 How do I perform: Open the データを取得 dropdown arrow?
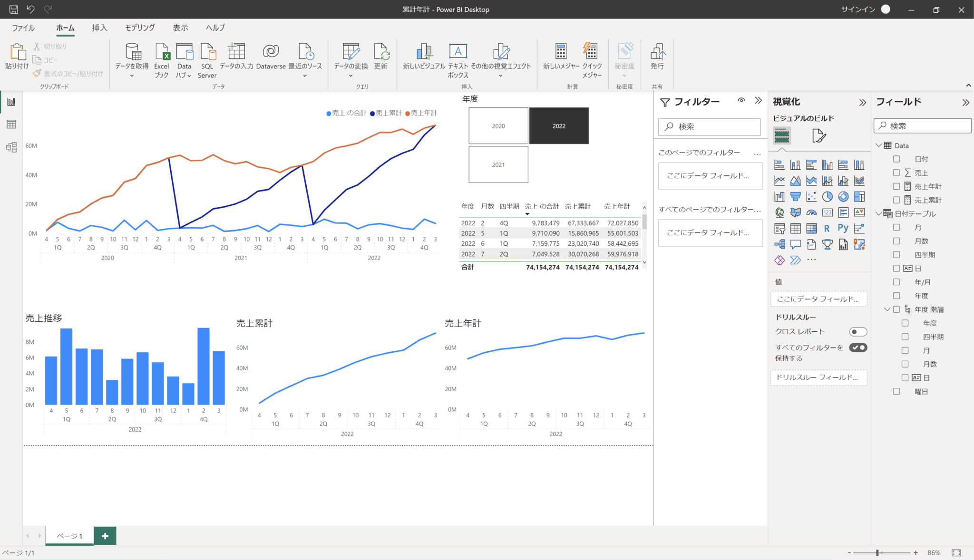coord(132,76)
